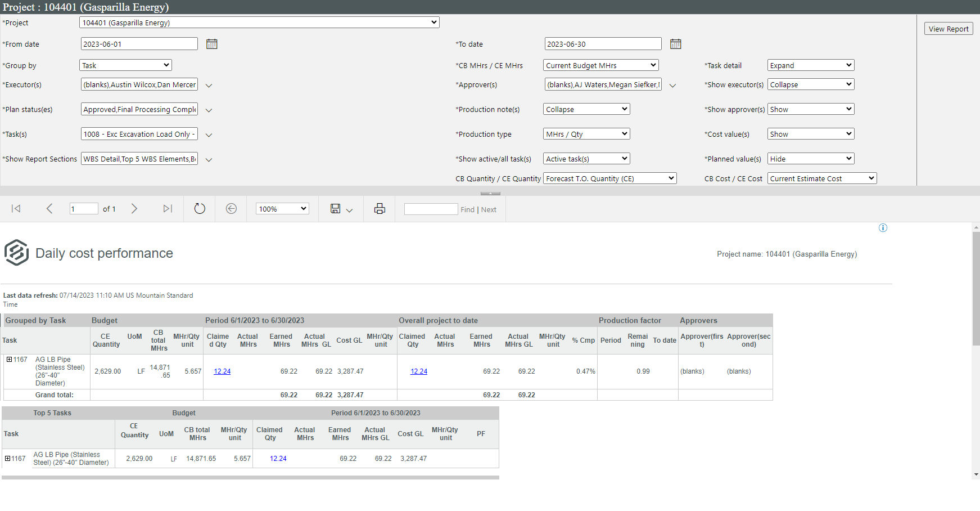Open the To date calendar picker
The width and height of the screenshot is (980, 511).
point(675,44)
